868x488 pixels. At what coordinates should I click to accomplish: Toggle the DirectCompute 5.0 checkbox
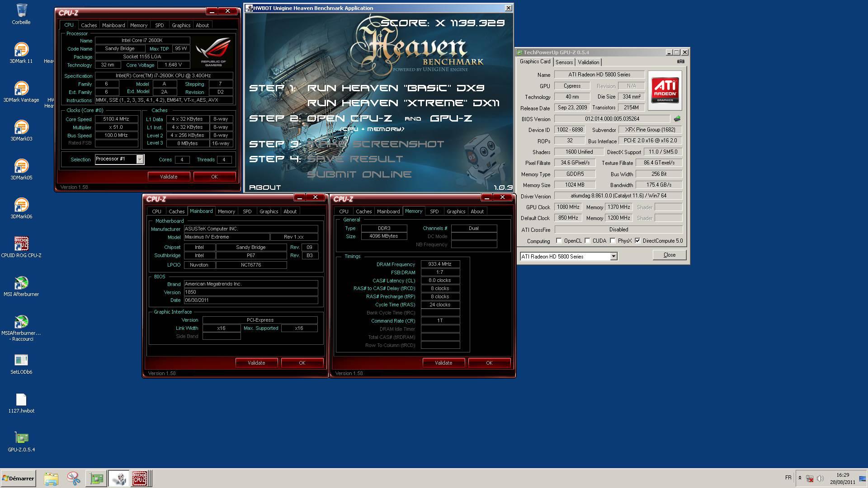tap(637, 241)
